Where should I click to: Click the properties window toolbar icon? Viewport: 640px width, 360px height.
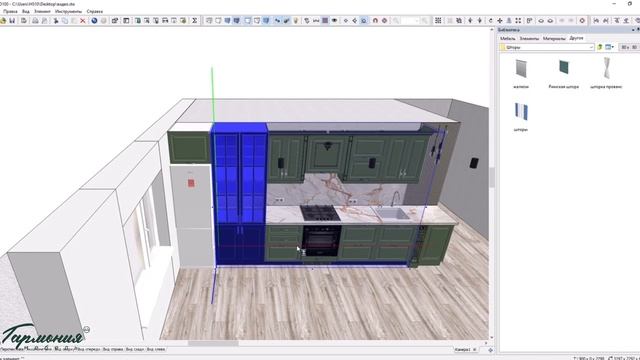click(x=115, y=20)
